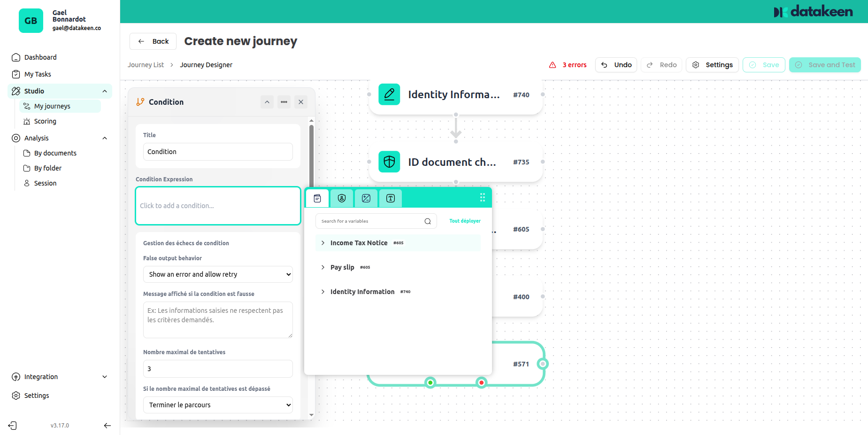Image resolution: width=868 pixels, height=435 pixels.
Task: Click the Condition Expression input box
Action: 218,206
